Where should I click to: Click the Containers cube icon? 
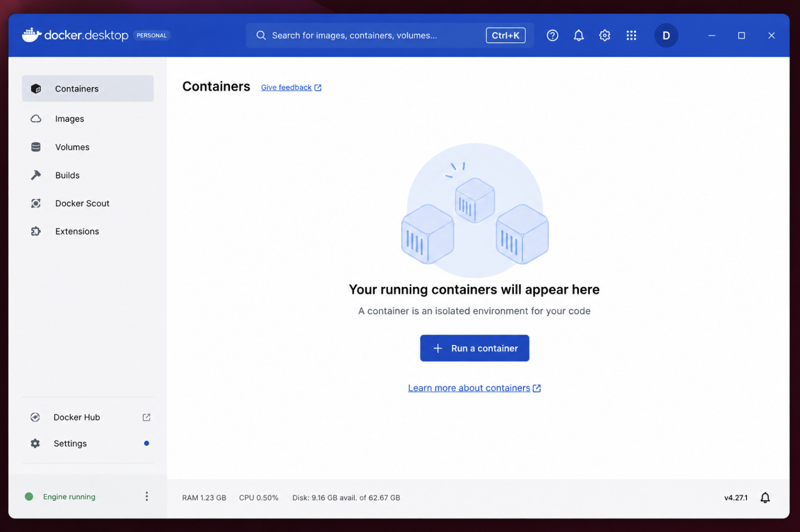click(x=36, y=88)
